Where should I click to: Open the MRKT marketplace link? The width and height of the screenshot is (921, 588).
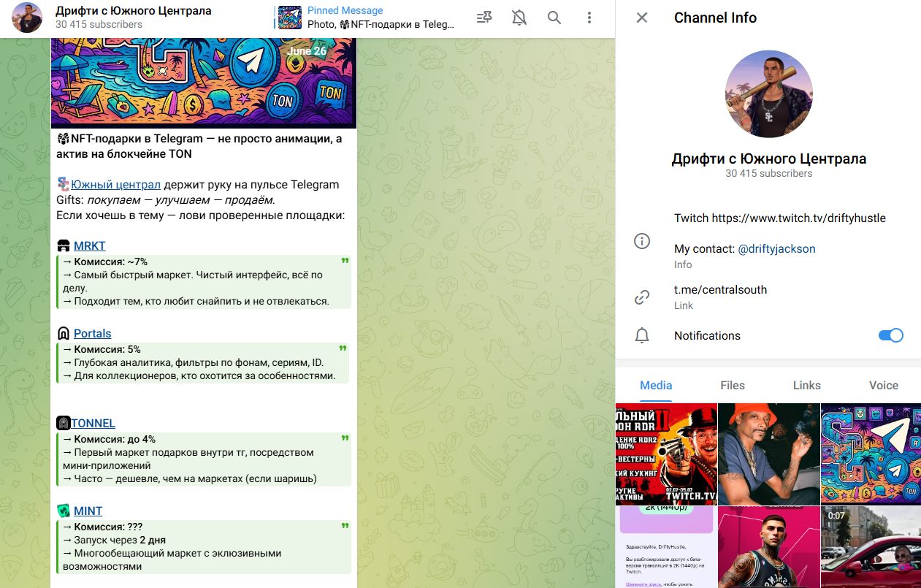pos(89,246)
